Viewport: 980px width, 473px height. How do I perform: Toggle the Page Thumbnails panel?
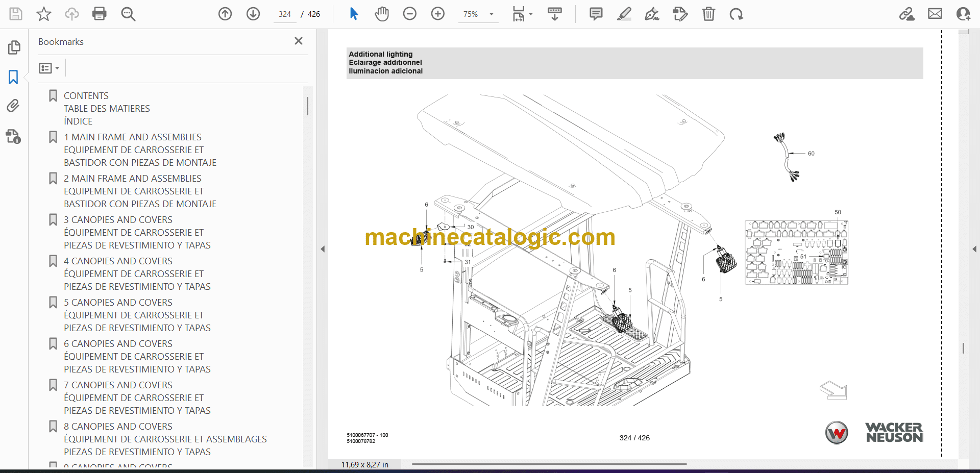coord(14,47)
